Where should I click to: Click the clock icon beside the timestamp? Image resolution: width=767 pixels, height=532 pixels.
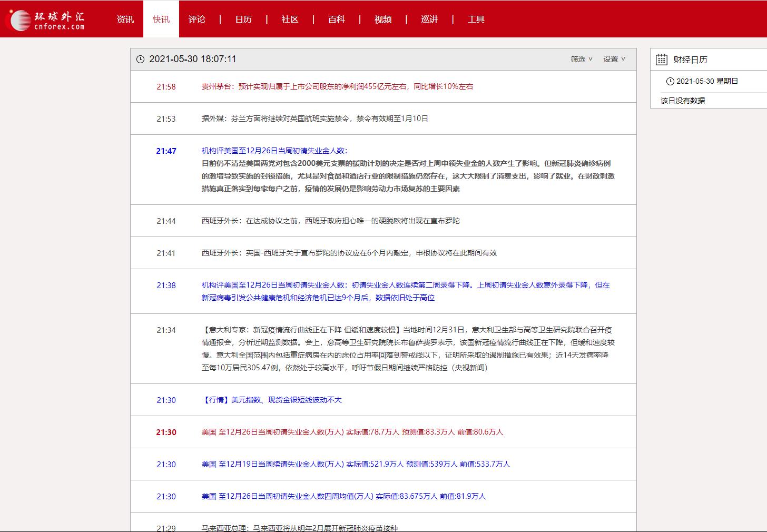140,60
